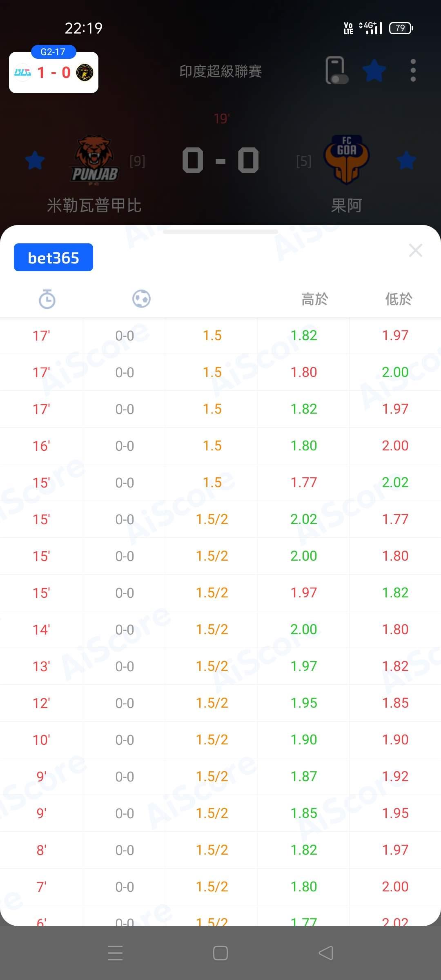Tap the 22:19 clock in status bar
Image resolution: width=441 pixels, height=980 pixels.
click(84, 28)
